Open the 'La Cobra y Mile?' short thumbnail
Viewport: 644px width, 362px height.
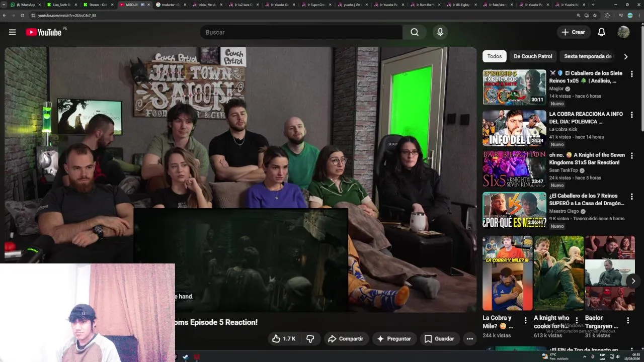507,273
